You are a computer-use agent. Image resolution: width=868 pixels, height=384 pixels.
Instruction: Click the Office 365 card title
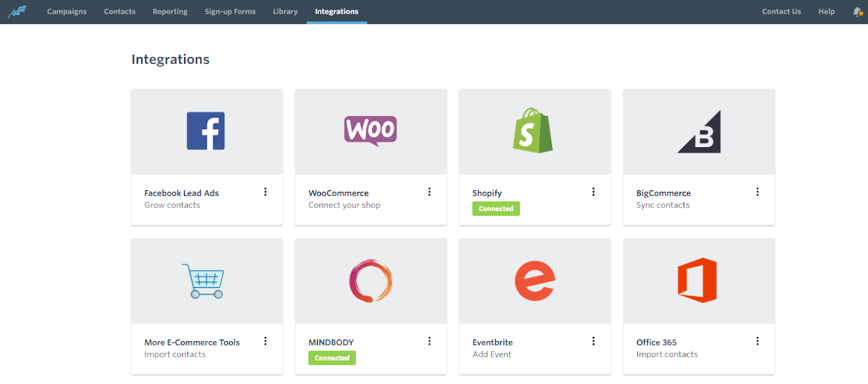(x=656, y=342)
